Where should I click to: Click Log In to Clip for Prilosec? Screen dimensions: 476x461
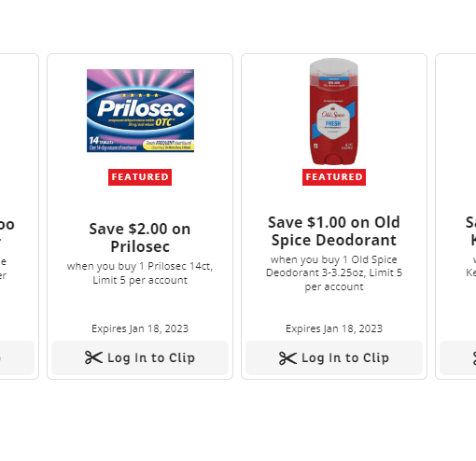140,357
